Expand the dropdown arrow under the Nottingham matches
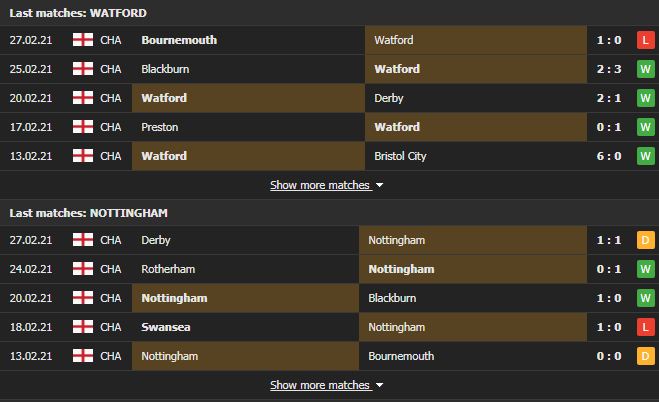The image size is (659, 402). click(380, 385)
